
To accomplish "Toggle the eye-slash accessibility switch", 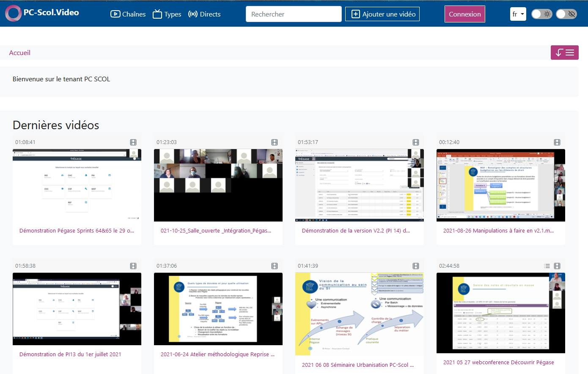I will (x=566, y=14).
